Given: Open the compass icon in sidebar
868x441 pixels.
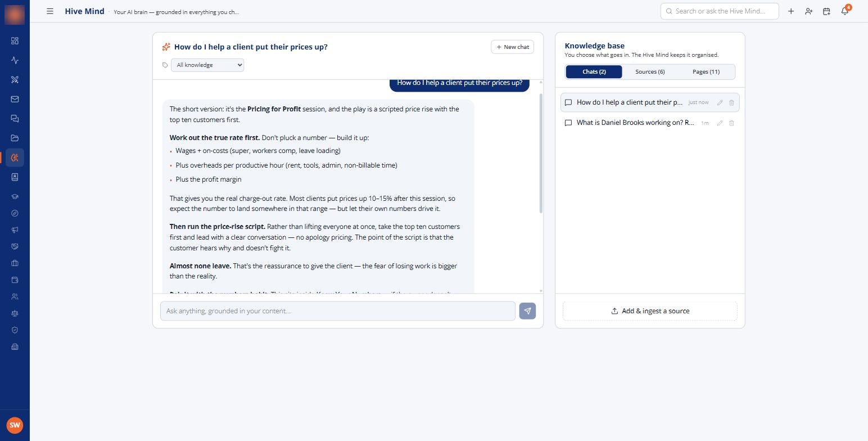Looking at the screenshot, I should coord(15,213).
